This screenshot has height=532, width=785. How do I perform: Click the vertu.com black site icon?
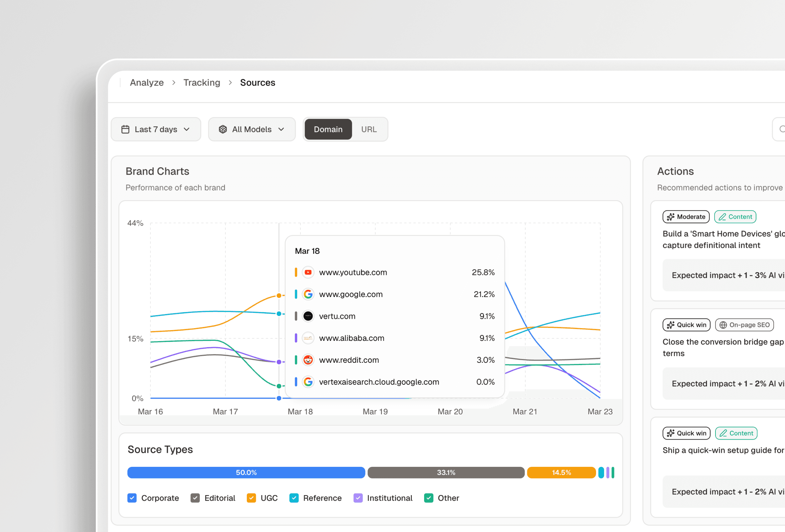[308, 316]
